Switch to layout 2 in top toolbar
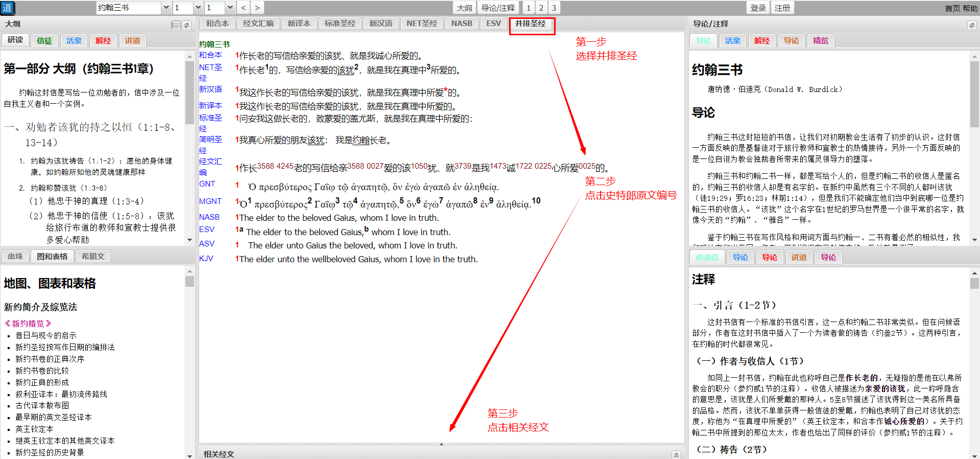 click(x=541, y=8)
